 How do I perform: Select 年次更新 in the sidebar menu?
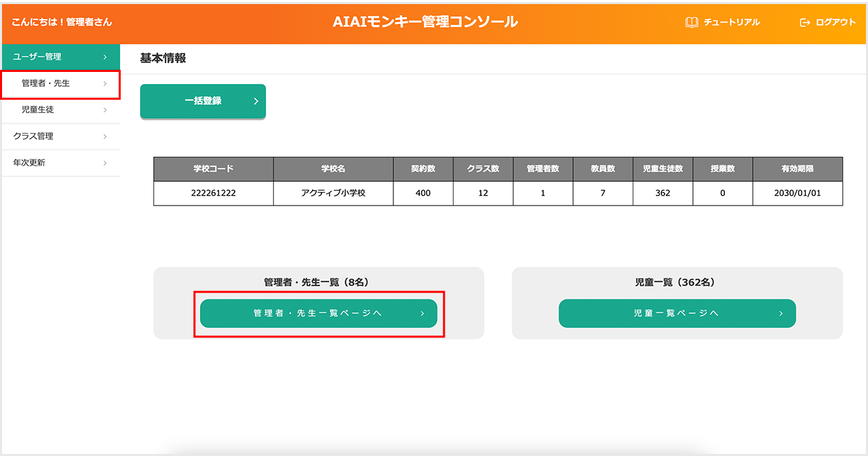click(x=29, y=163)
